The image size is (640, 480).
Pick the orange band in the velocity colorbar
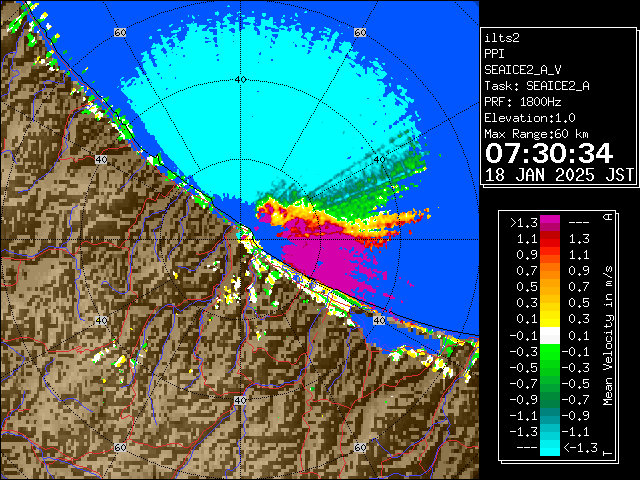coord(550,271)
